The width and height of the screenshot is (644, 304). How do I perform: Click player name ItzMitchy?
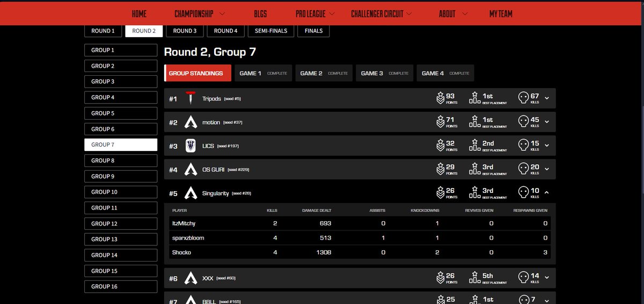tap(184, 223)
